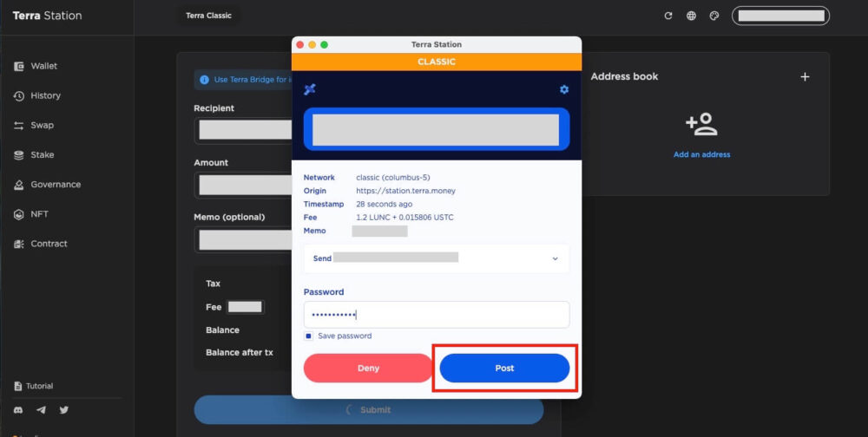The image size is (868, 437).
Task: Click the Stake coins icon
Action: [x=19, y=155]
